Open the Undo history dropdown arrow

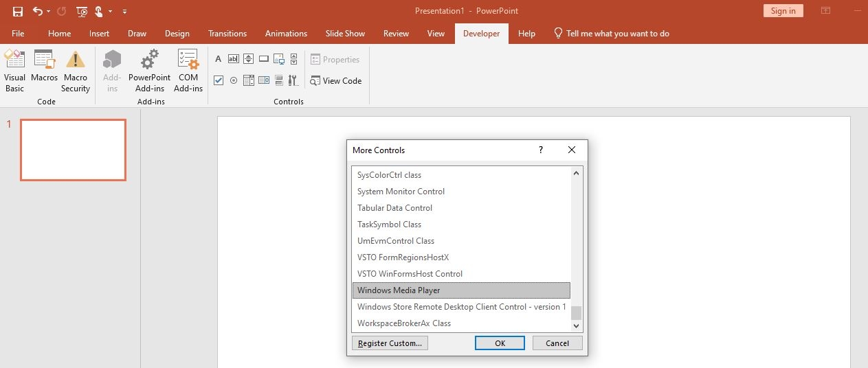click(49, 12)
